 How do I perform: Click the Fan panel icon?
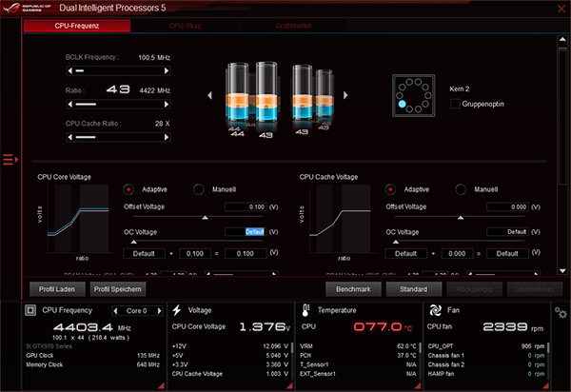435,310
